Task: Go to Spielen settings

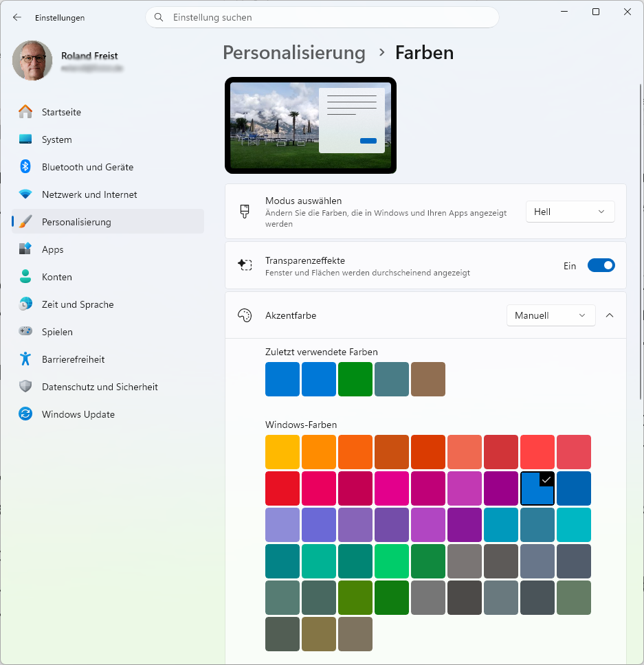Action: (108, 332)
